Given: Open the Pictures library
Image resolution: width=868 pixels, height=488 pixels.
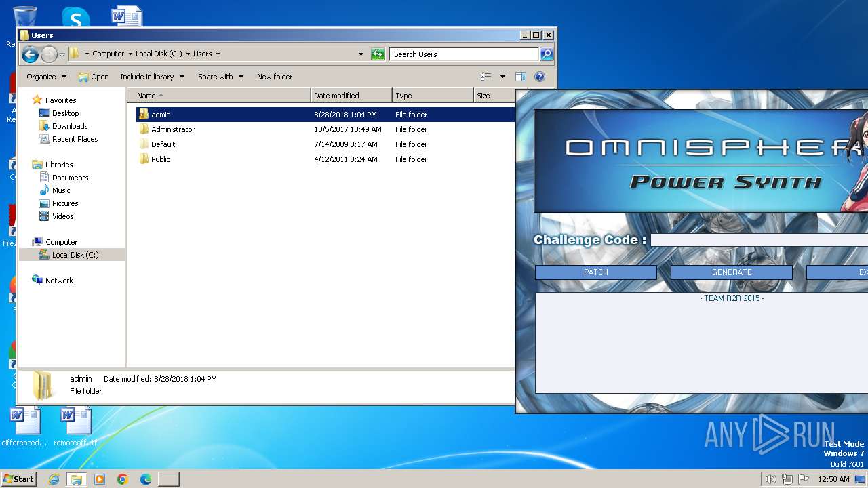Looking at the screenshot, I should click(65, 203).
